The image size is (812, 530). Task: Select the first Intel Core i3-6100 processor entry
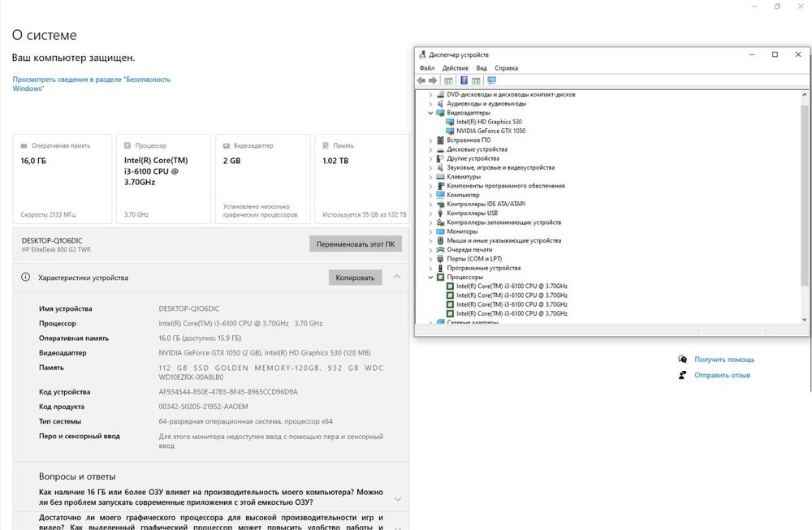coord(512,287)
